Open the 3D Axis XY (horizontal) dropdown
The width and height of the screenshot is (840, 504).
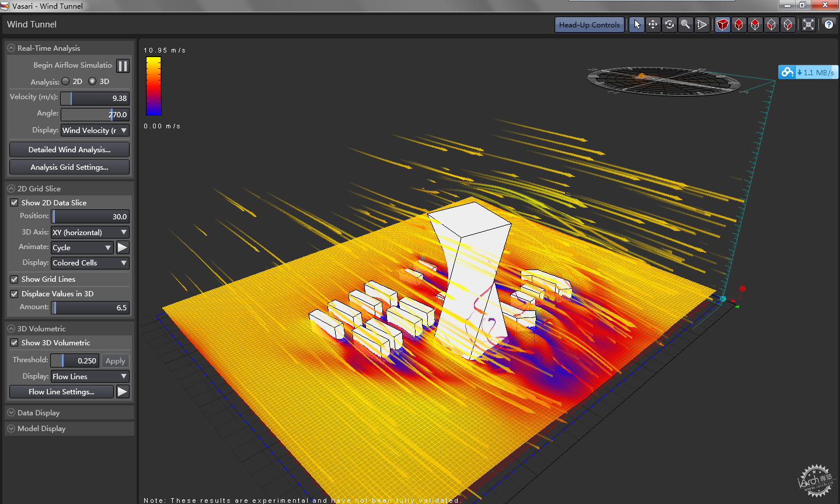pos(90,232)
